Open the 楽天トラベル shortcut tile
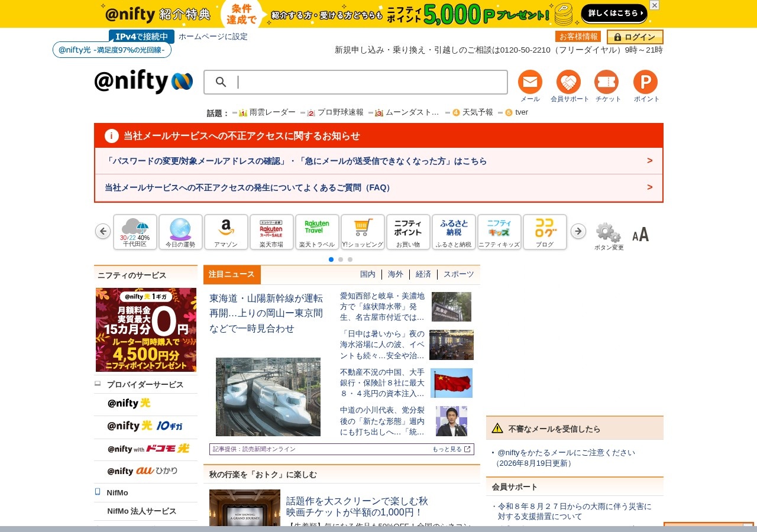Image resolution: width=757 pixels, height=532 pixels. pyautogui.click(x=317, y=232)
